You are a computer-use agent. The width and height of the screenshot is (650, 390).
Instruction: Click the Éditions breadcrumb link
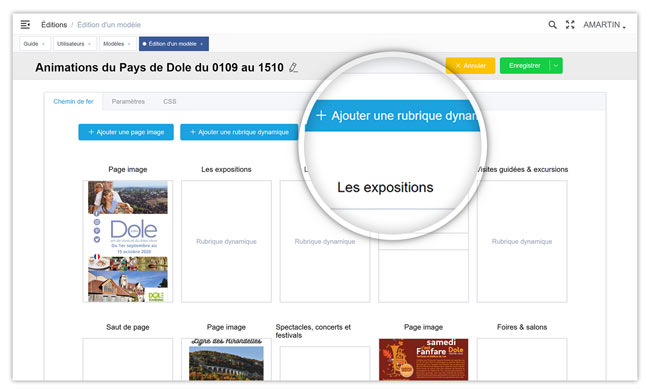54,25
